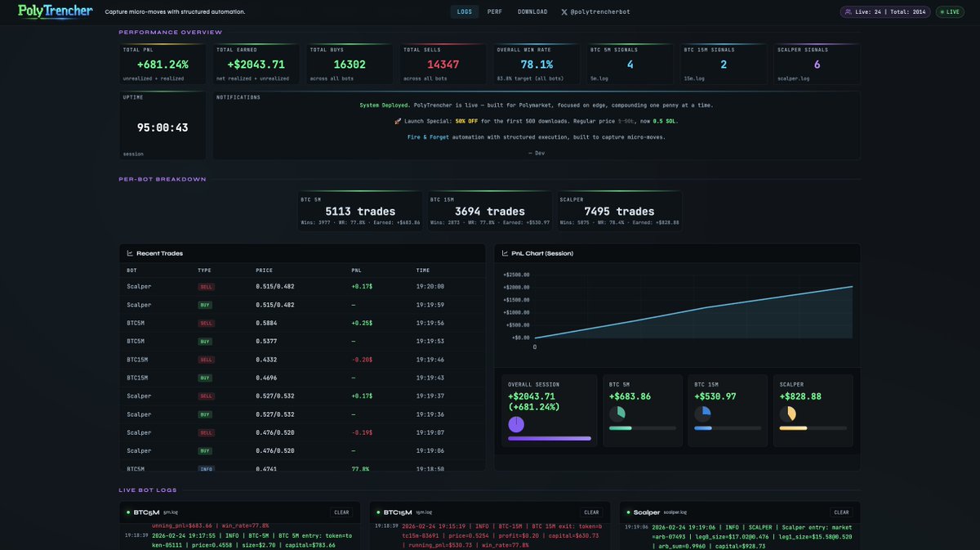Click the BUY badge at 19:19:36

205,414
